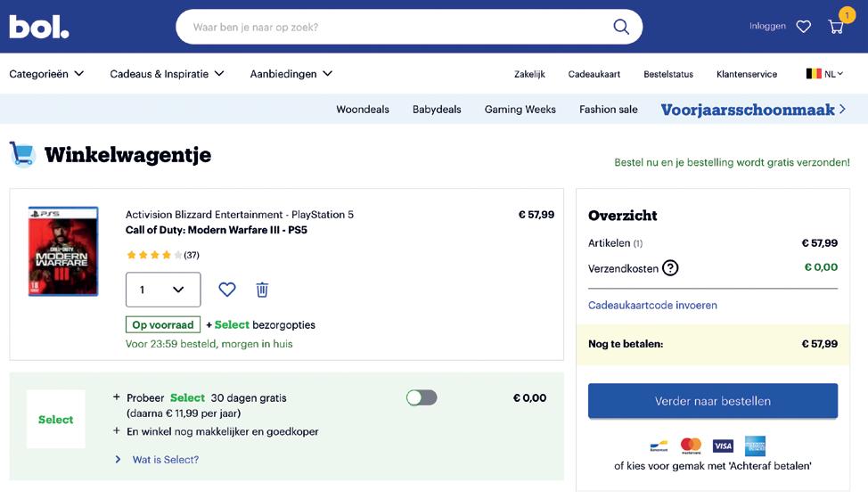
Task: Delete item with the trash icon
Action: pyautogui.click(x=262, y=290)
